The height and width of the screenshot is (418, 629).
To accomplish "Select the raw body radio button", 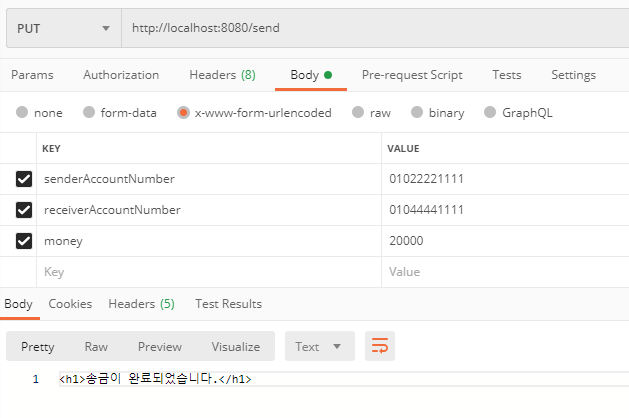I will coord(358,112).
